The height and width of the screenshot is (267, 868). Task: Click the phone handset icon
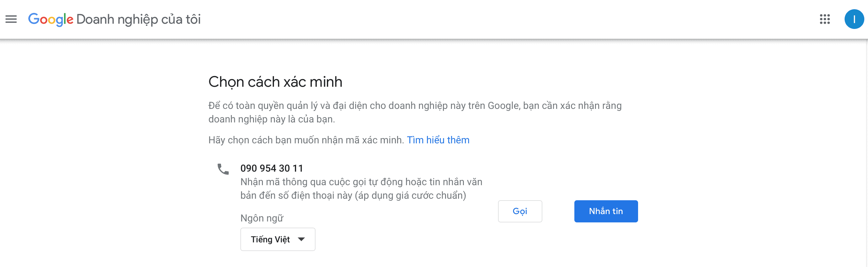[x=223, y=169]
